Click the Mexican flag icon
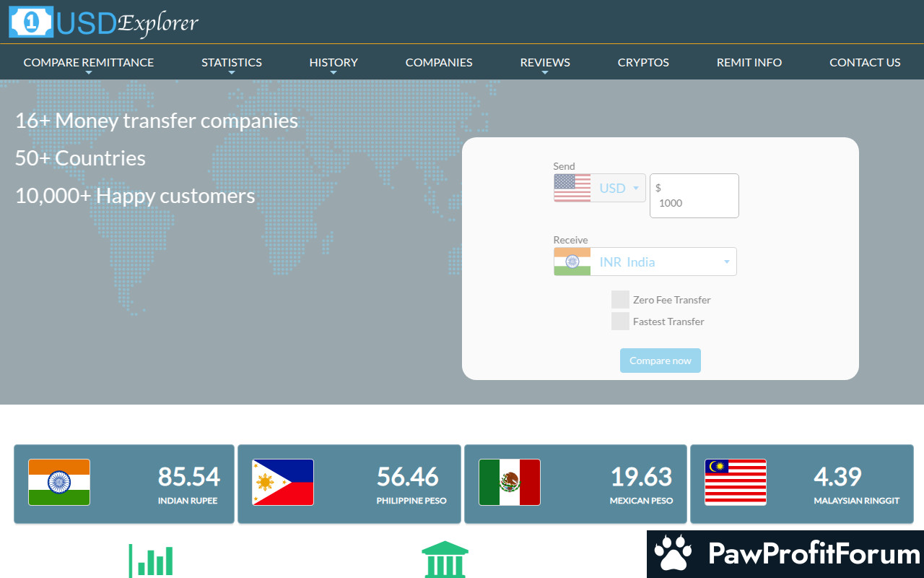Image resolution: width=924 pixels, height=578 pixels. 509,482
